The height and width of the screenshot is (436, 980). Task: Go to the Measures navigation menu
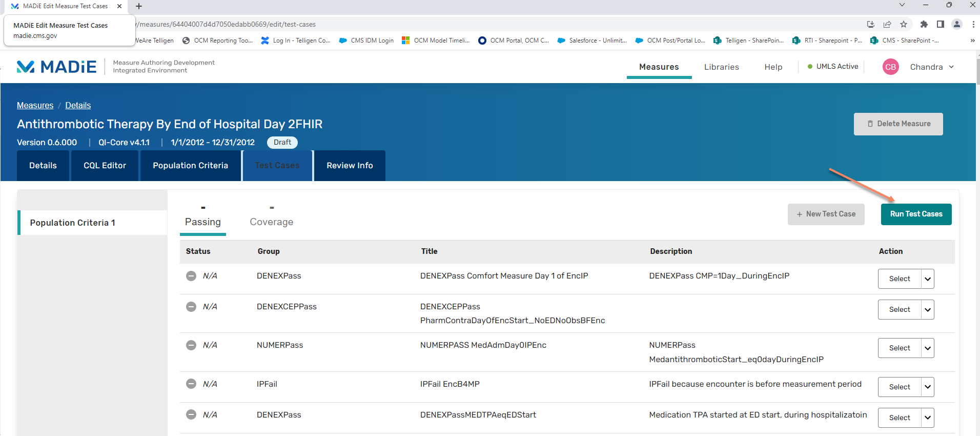[x=659, y=67]
